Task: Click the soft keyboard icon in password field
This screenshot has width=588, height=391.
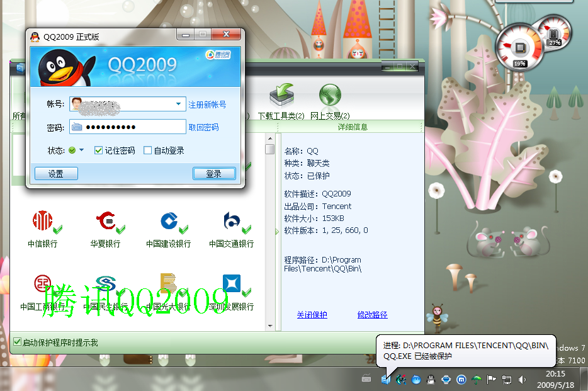Action: coord(77,127)
